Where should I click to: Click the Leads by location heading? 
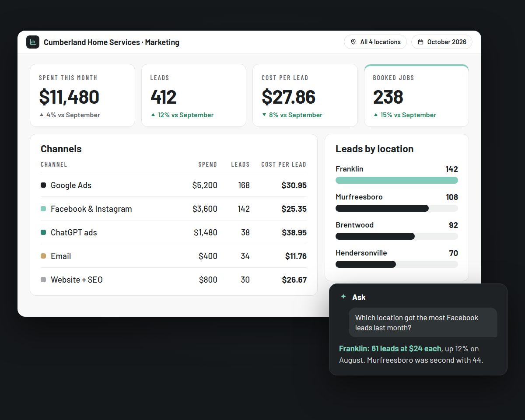coord(374,149)
